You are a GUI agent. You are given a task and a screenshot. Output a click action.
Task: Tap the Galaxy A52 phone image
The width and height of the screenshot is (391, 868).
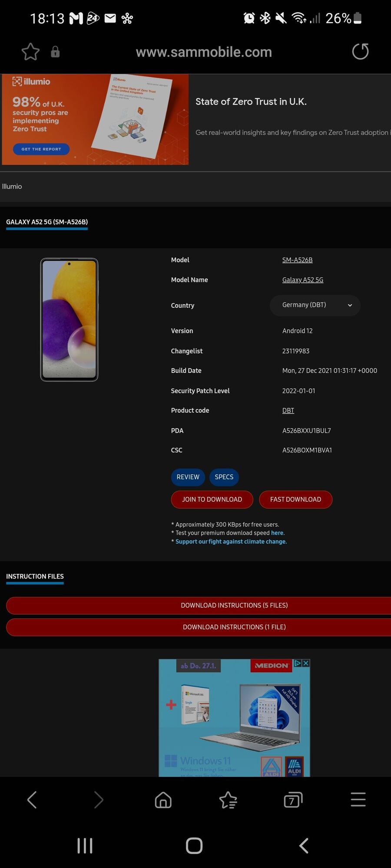tap(70, 320)
